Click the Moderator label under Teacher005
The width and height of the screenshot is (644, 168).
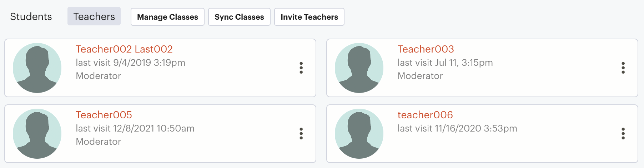tap(99, 142)
